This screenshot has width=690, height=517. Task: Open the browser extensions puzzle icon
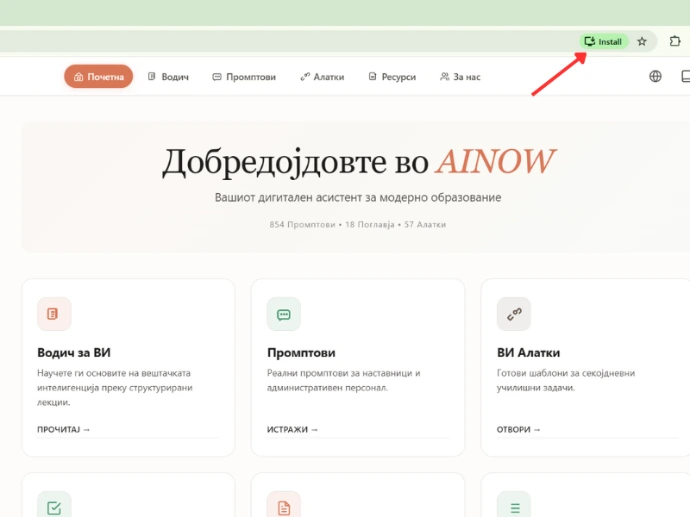pyautogui.click(x=675, y=42)
